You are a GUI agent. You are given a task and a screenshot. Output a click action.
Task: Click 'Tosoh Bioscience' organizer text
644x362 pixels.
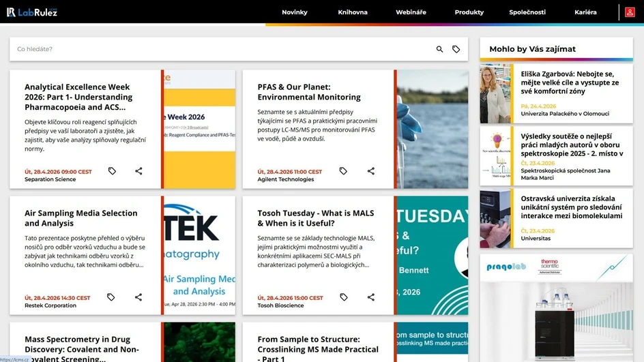(x=280, y=305)
